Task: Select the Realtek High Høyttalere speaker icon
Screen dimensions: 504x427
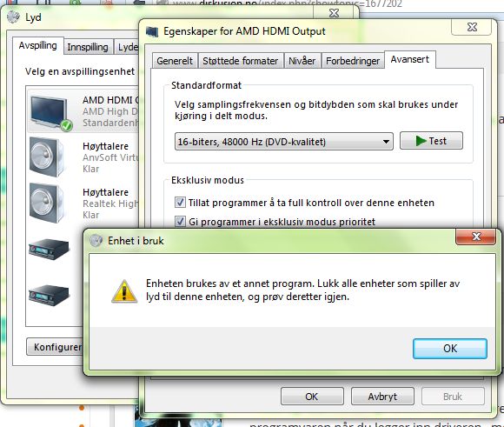Action: pos(47,203)
